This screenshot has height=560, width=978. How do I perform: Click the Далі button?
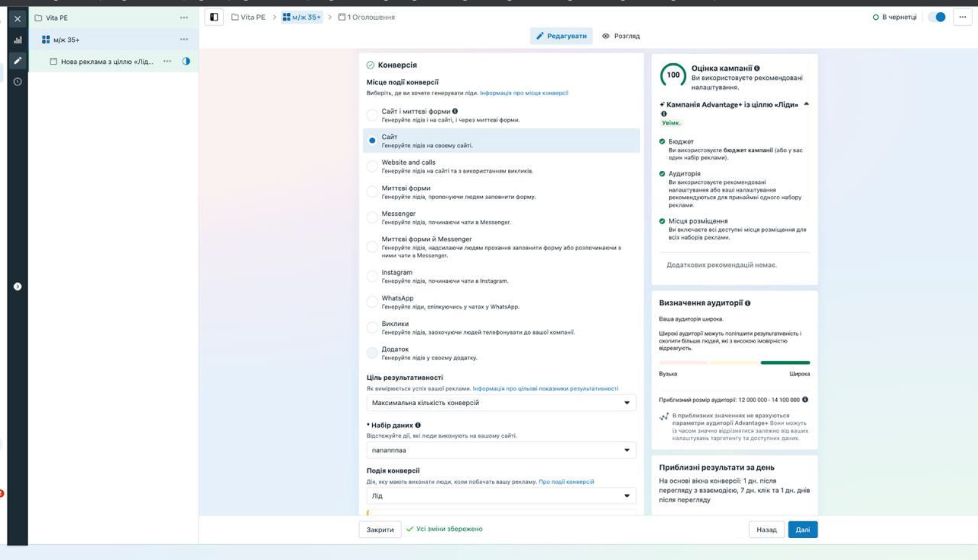802,529
